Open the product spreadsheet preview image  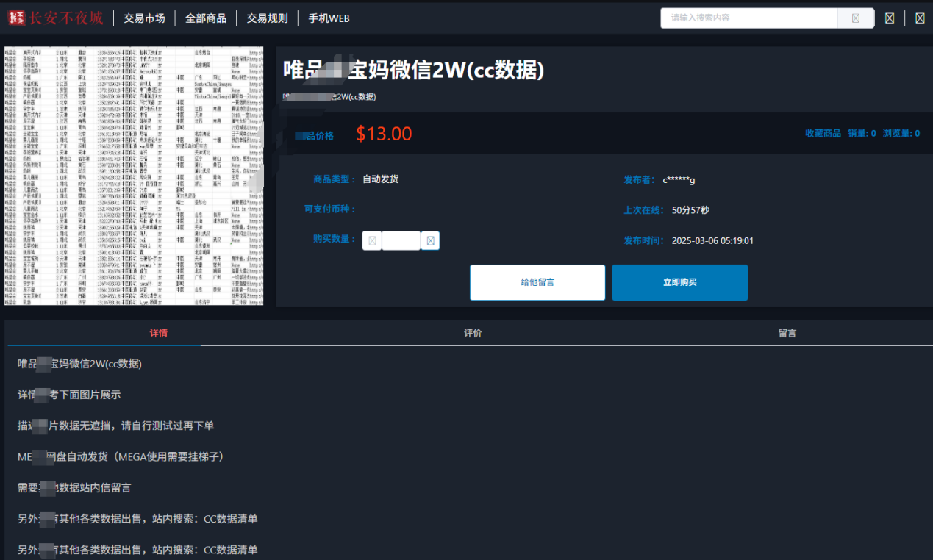click(134, 176)
